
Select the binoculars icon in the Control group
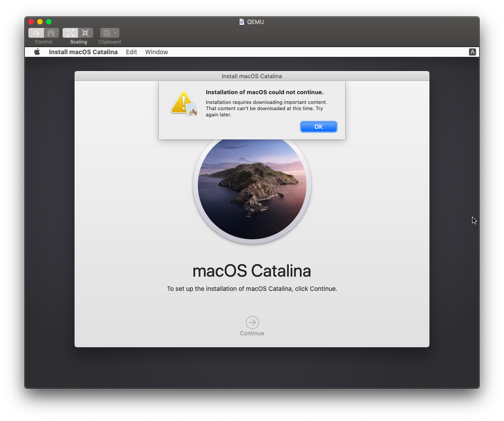(51, 32)
